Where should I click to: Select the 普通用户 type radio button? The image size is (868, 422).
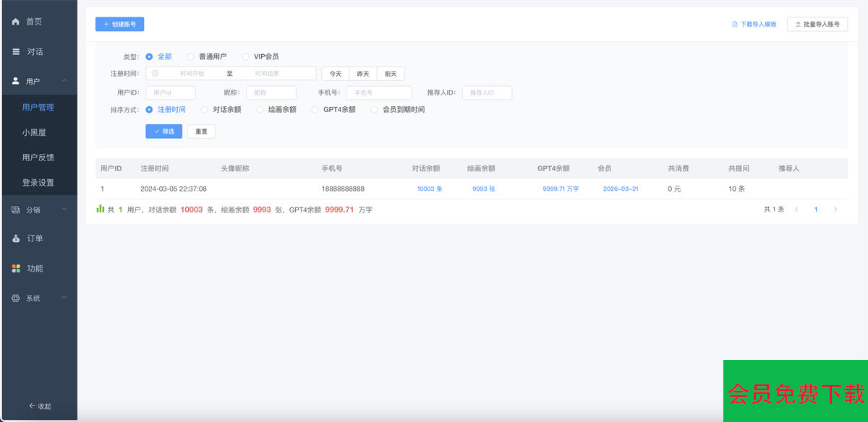(190, 56)
